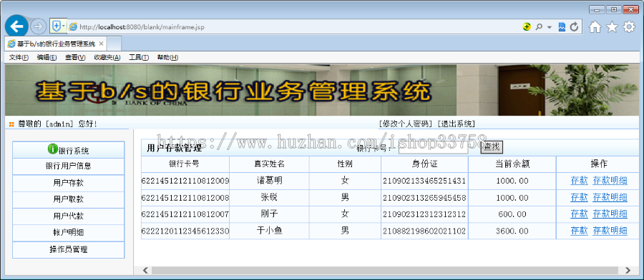
Task: Maximize the browser window
Action: pos(614,9)
